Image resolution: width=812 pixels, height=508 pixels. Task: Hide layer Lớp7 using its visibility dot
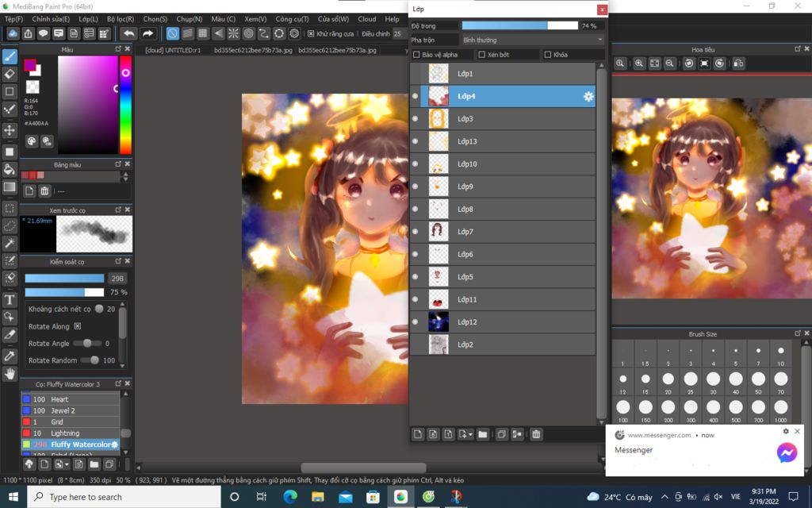pos(415,232)
